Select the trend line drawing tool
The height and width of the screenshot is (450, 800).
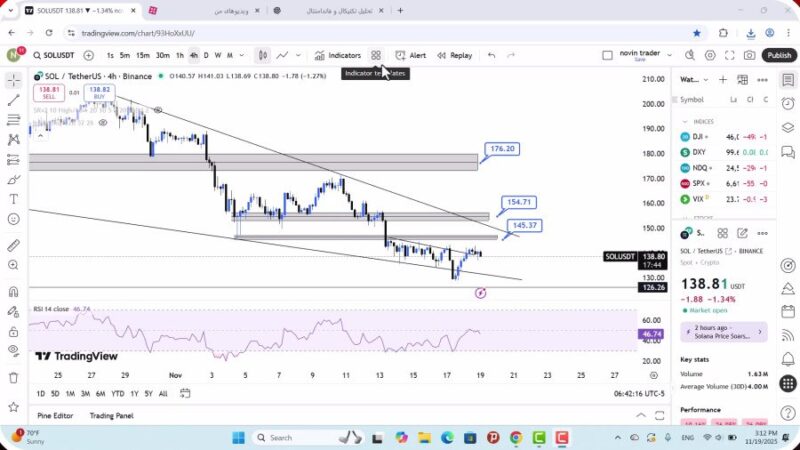(x=13, y=100)
